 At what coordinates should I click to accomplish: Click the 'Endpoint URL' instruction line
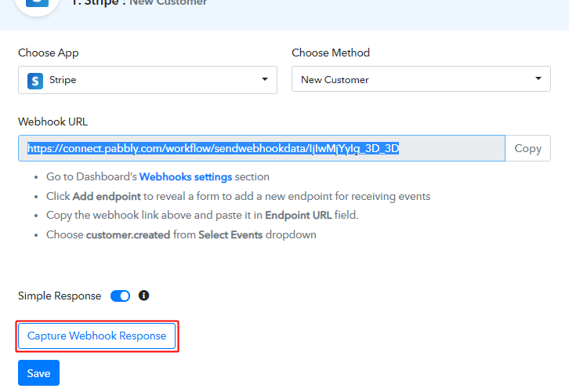pos(202,216)
